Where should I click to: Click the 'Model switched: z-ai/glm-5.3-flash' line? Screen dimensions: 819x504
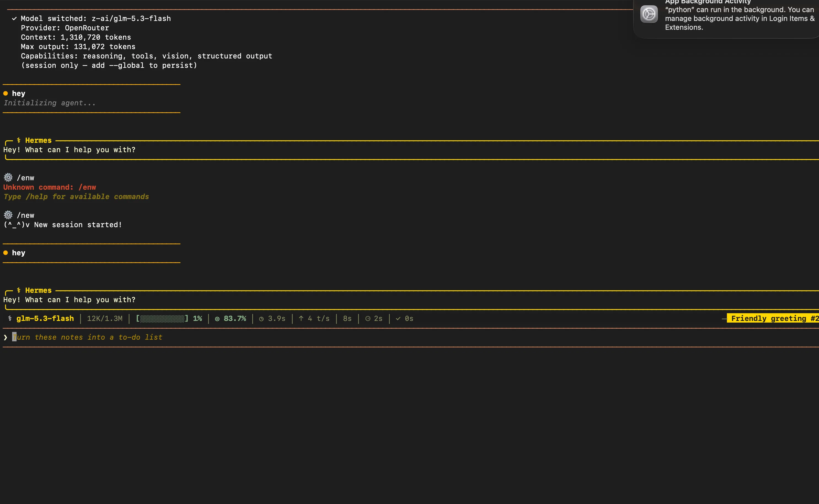pyautogui.click(x=96, y=19)
